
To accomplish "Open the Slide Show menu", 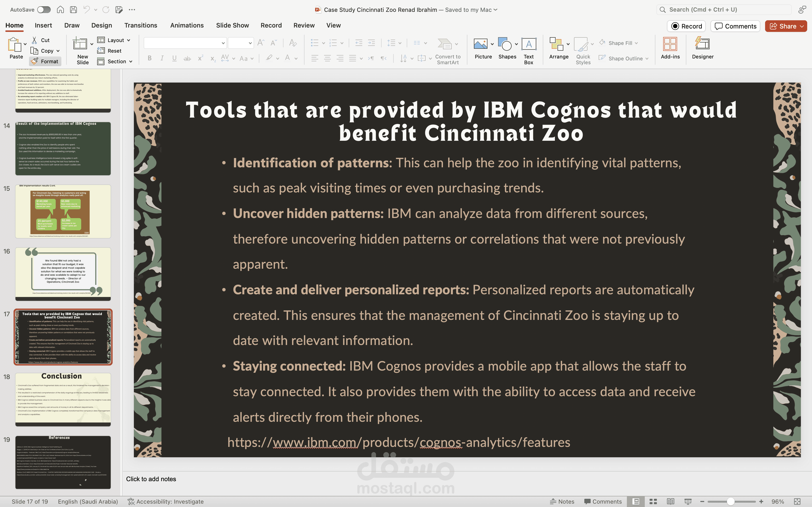I will point(232,25).
